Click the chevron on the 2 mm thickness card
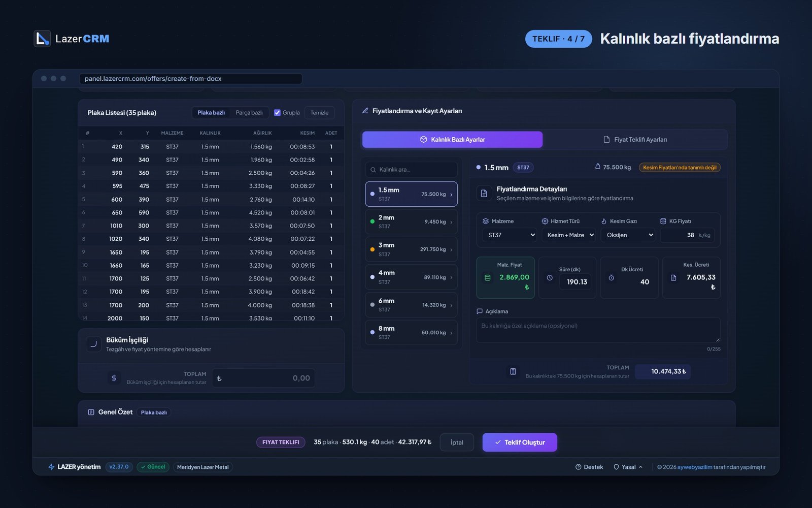 (451, 222)
